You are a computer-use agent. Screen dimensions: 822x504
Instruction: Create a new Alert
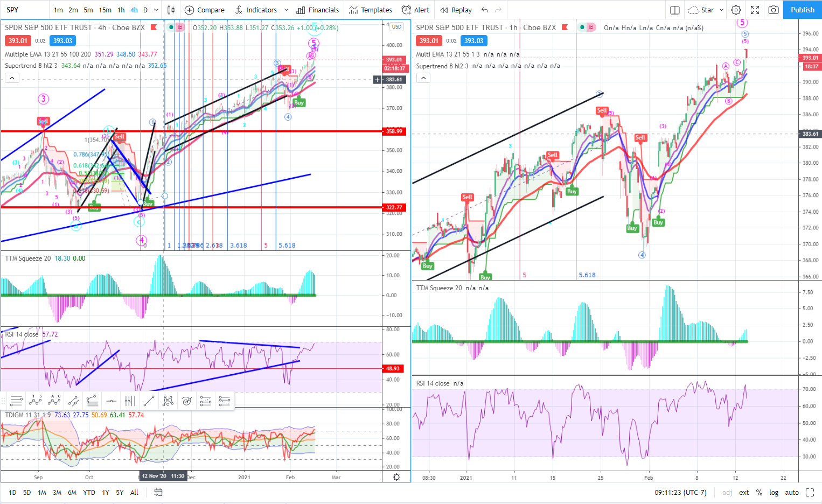pos(415,10)
